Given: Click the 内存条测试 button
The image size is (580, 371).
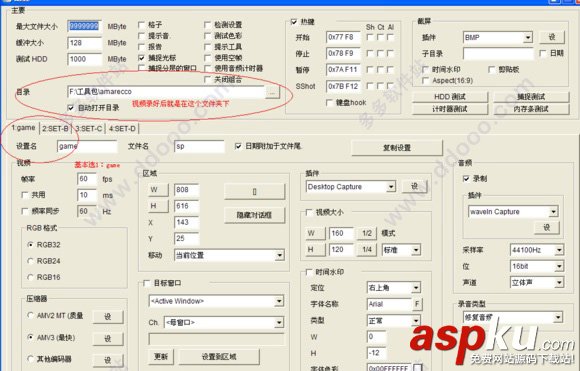Looking at the screenshot, I should point(531,109).
